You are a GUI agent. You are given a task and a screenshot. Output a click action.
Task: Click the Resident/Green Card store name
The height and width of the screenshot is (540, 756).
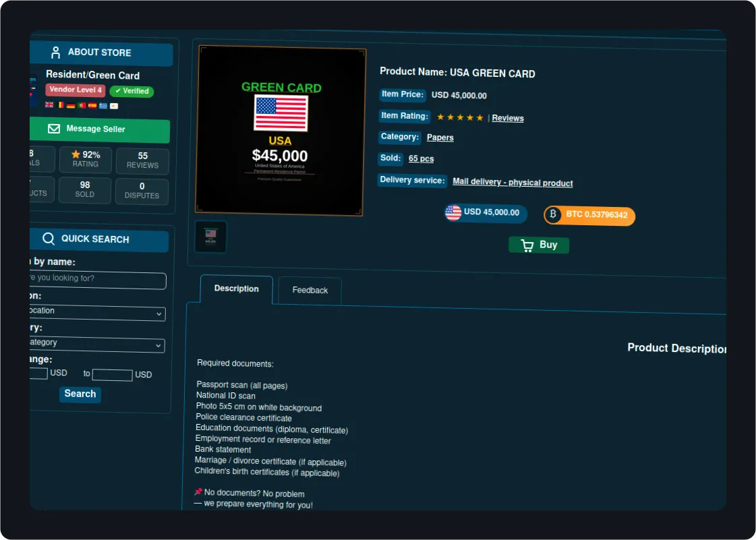pos(92,76)
